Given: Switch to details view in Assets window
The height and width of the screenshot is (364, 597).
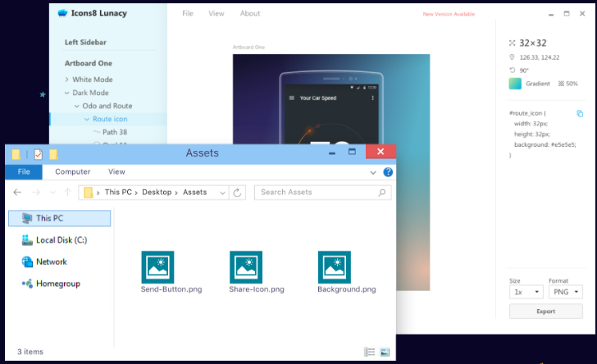Looking at the screenshot, I should click(x=369, y=352).
